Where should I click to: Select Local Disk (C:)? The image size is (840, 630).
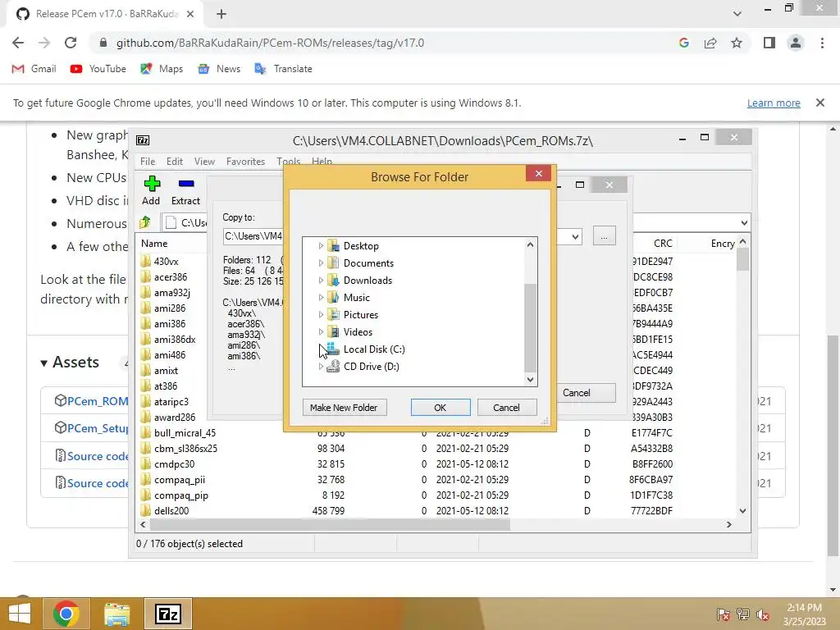pyautogui.click(x=374, y=349)
